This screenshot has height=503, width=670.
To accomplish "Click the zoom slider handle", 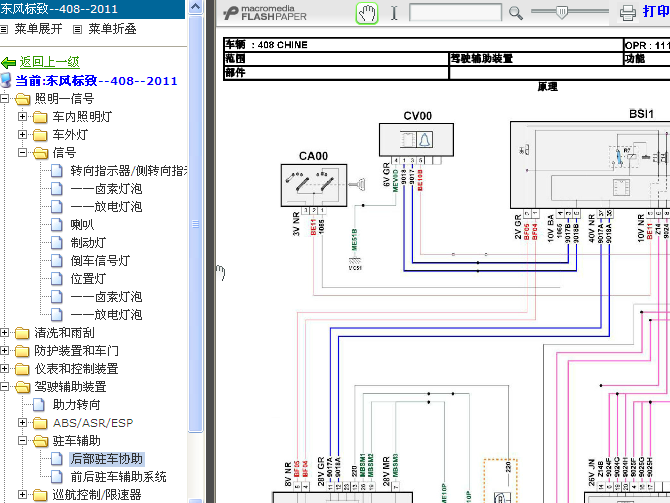I will pos(562,12).
